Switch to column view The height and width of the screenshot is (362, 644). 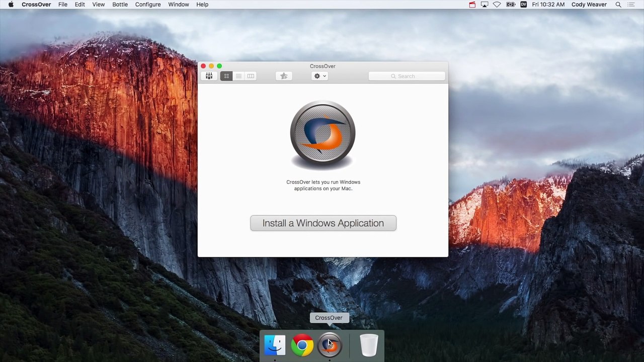pyautogui.click(x=251, y=76)
